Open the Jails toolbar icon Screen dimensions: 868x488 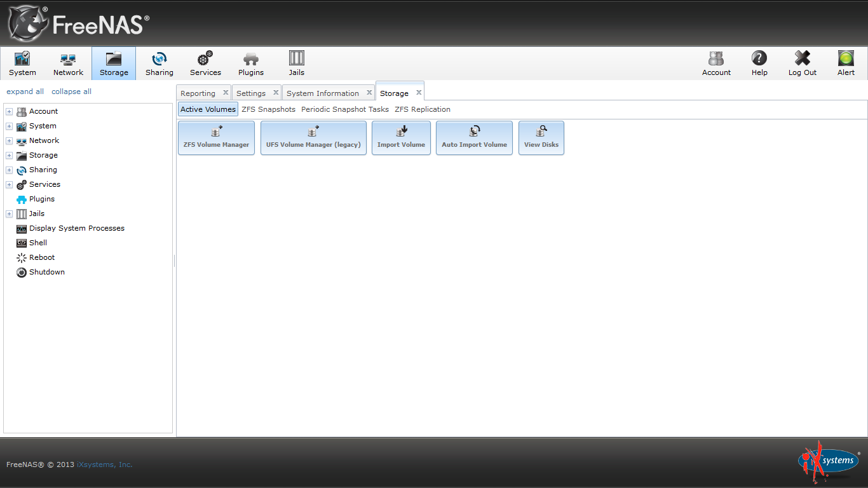pos(297,64)
